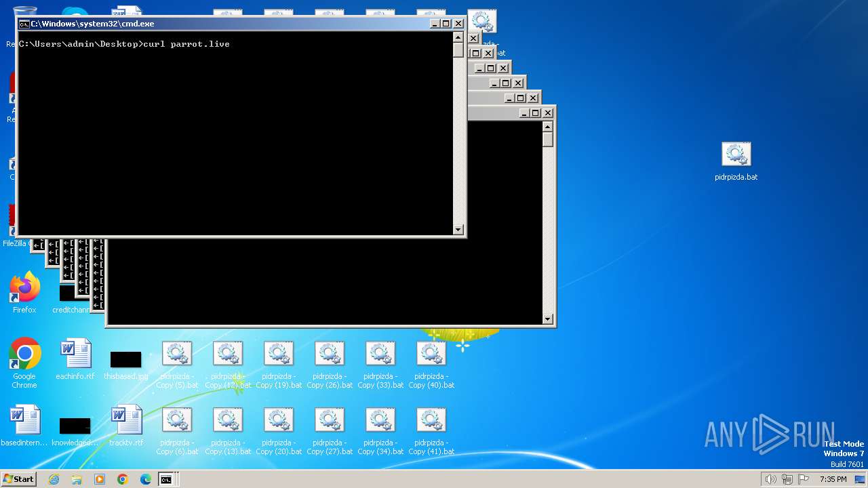Switch to cmd windows taskbar button
The height and width of the screenshot is (488, 868).
point(166,479)
